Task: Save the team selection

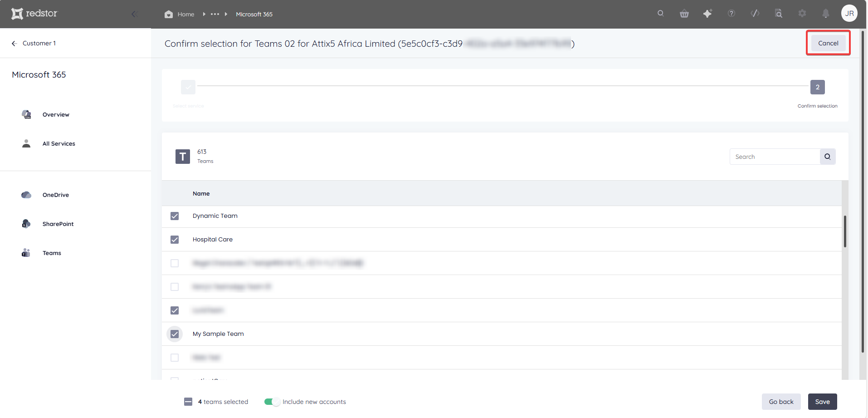Action: pos(822,402)
